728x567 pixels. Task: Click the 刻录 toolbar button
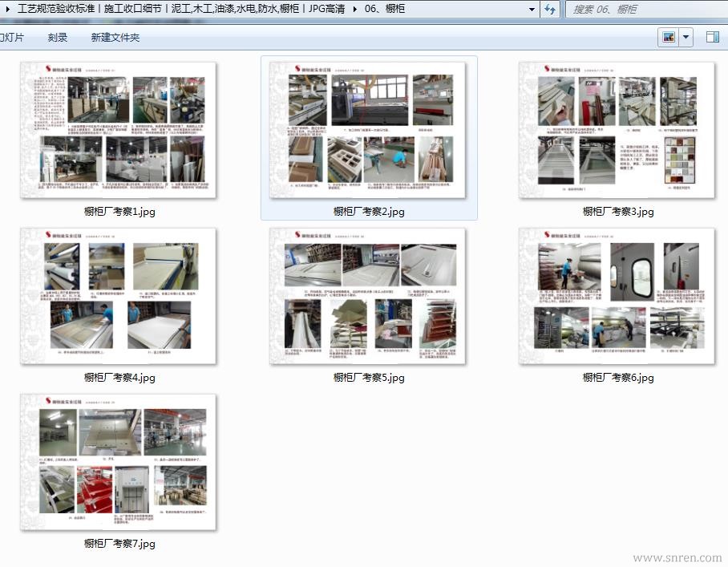(x=58, y=38)
